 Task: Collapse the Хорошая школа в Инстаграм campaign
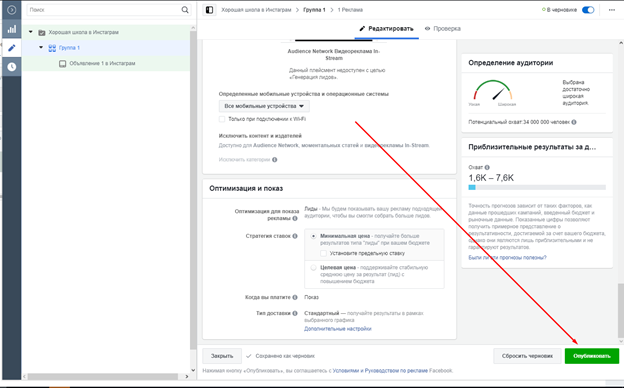[x=31, y=32]
